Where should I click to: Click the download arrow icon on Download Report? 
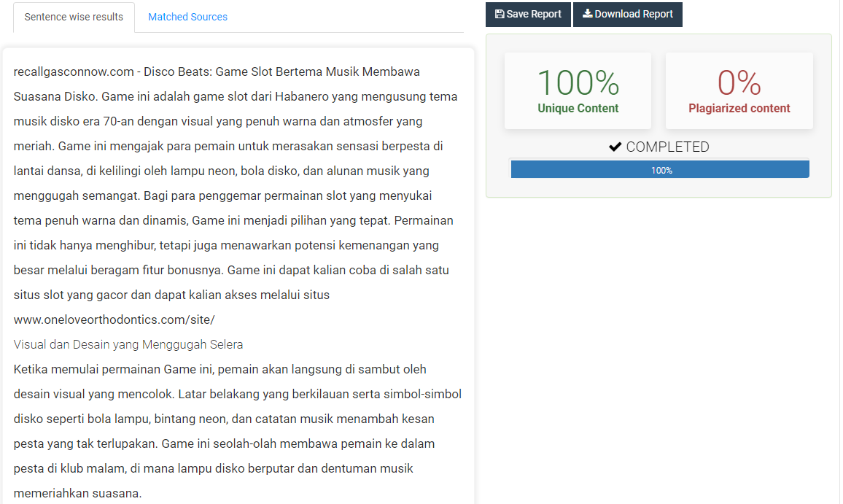pos(588,13)
